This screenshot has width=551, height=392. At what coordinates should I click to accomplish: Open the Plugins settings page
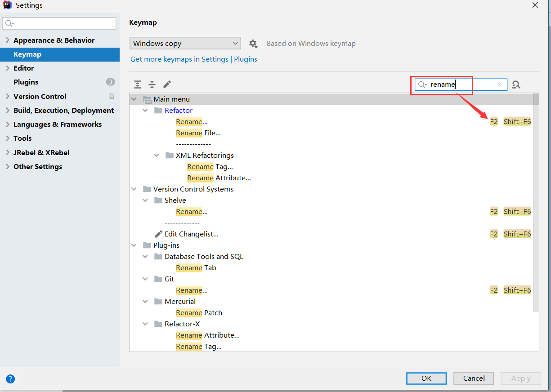[x=26, y=82]
